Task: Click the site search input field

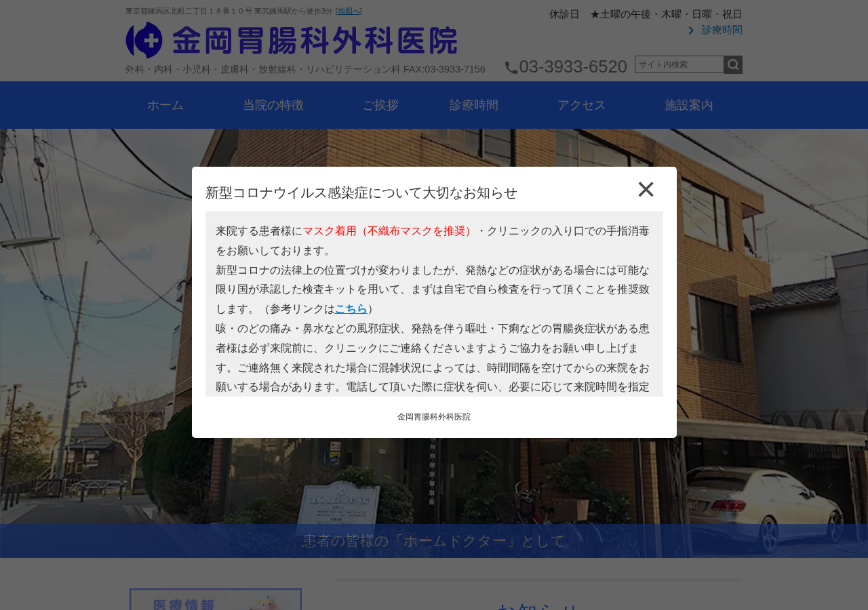Action: coord(679,64)
